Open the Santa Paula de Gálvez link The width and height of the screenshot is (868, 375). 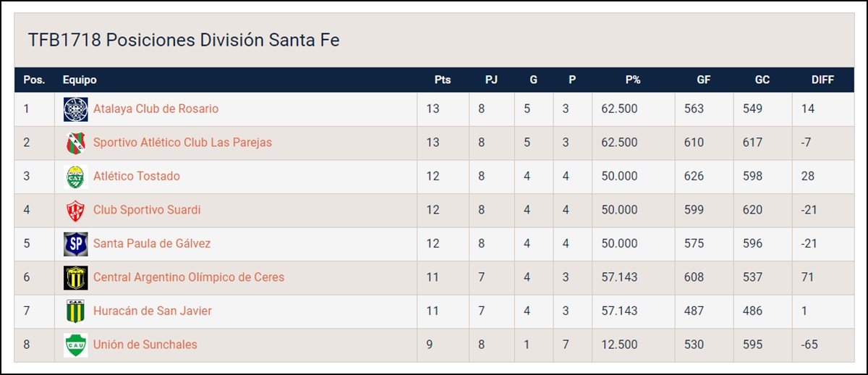click(152, 244)
